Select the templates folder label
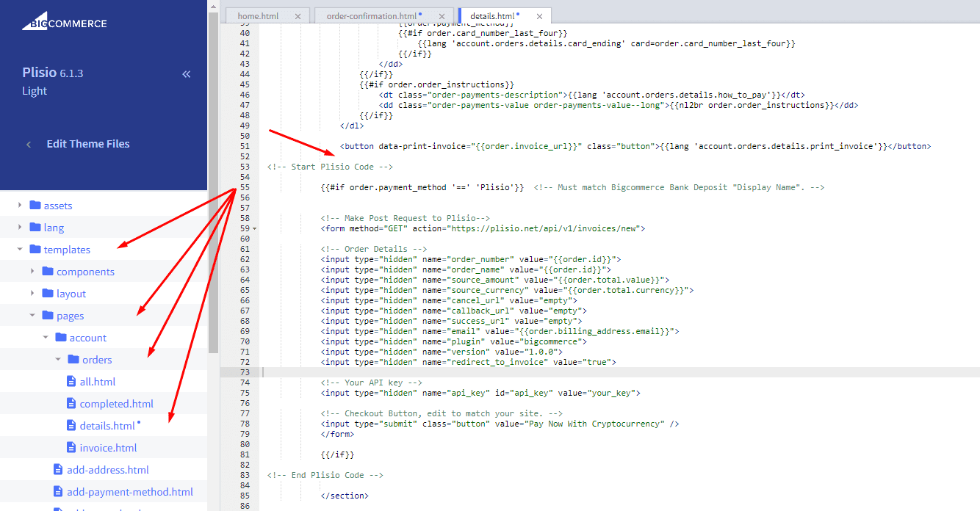Image resolution: width=980 pixels, height=511 pixels. [67, 250]
